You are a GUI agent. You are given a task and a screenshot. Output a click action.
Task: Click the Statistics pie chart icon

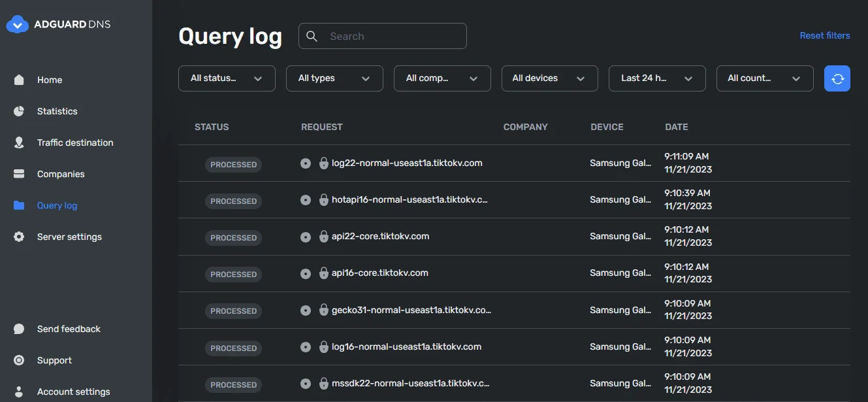[19, 111]
